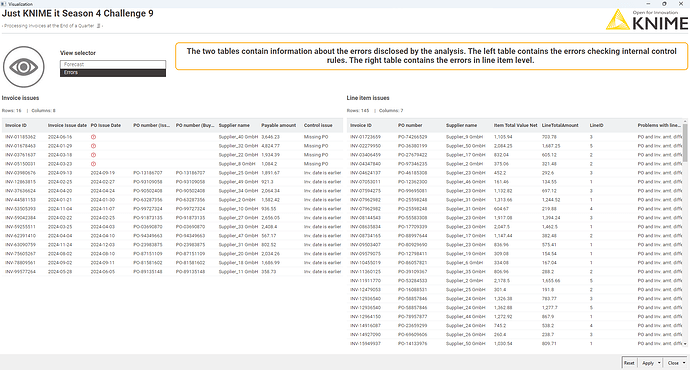Viewport: 690px width, 370px height.
Task: Click PO-90502408 in the PO number (Iss... column
Action: point(148,191)
